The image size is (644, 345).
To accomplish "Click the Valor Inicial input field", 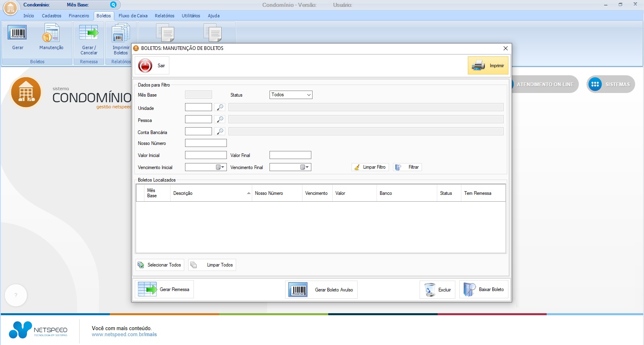I will (206, 155).
